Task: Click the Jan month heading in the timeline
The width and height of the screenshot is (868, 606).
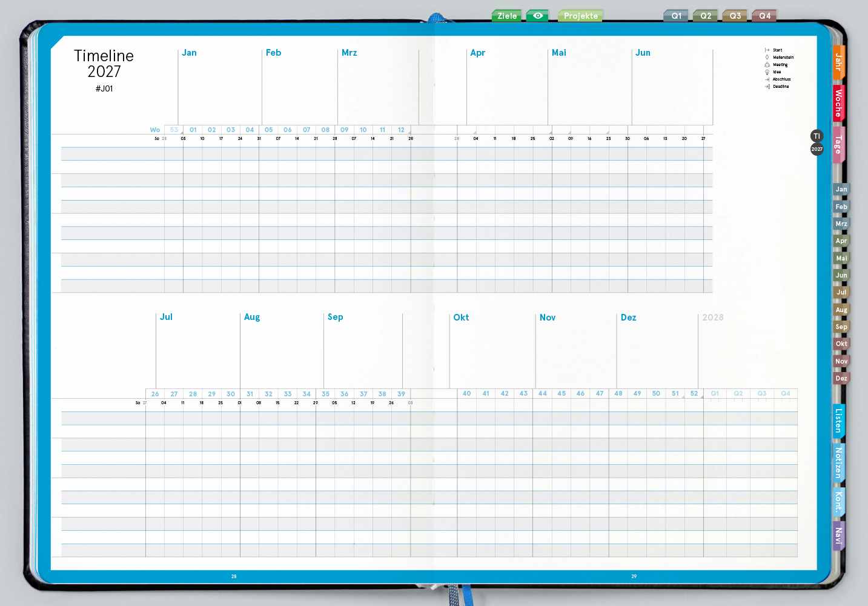Action: click(x=189, y=53)
